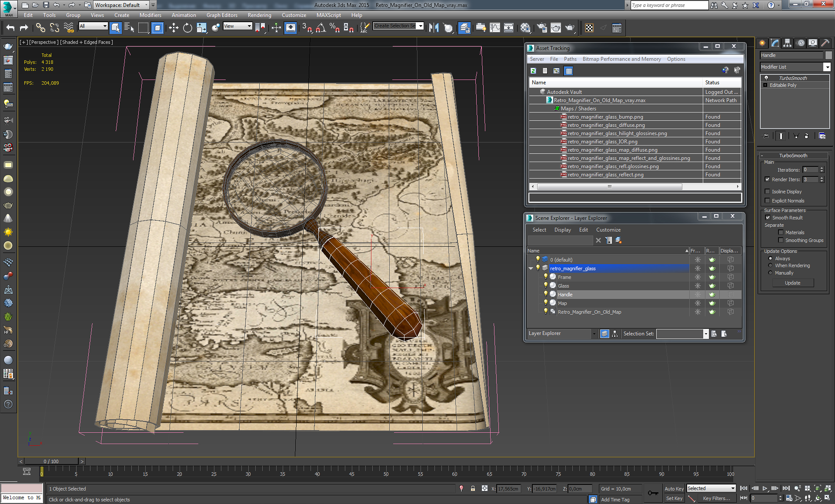This screenshot has height=504, width=835.
Task: Activate the Select and Rotate tool
Action: (187, 28)
